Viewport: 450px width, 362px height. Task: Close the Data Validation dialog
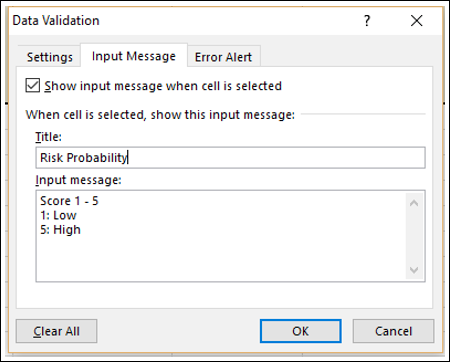coord(416,21)
